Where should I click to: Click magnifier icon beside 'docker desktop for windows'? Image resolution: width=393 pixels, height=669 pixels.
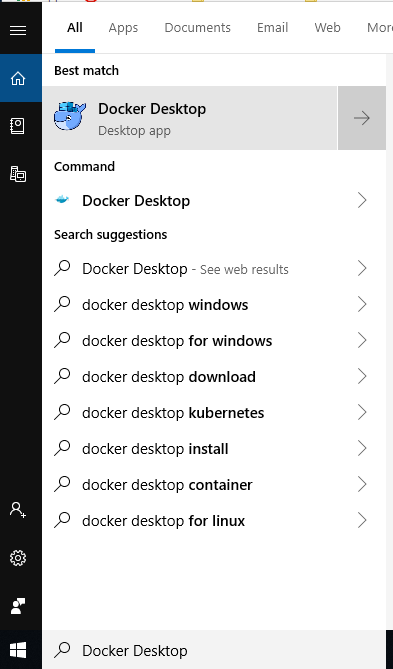(62, 340)
